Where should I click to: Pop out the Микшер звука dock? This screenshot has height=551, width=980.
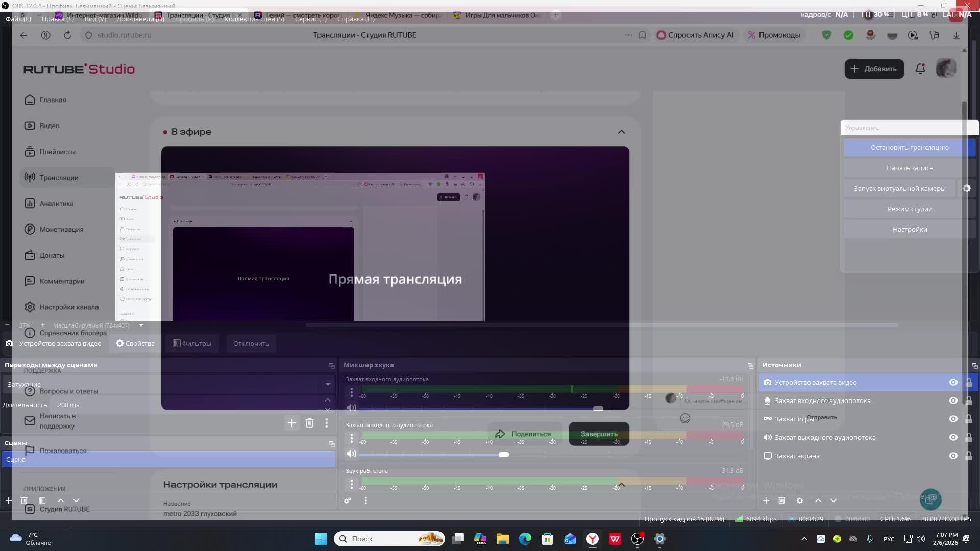750,366
